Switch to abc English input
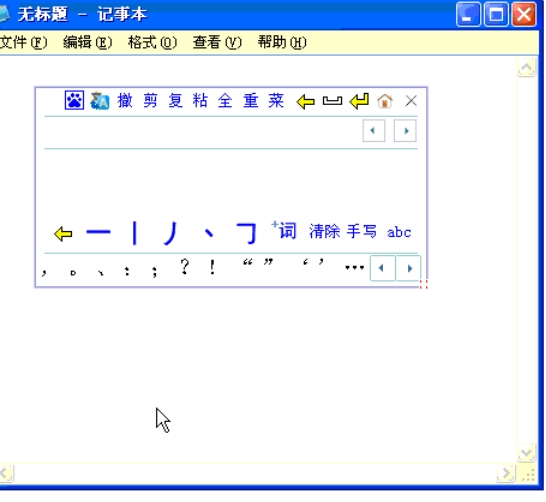The width and height of the screenshot is (546, 502). click(x=399, y=232)
